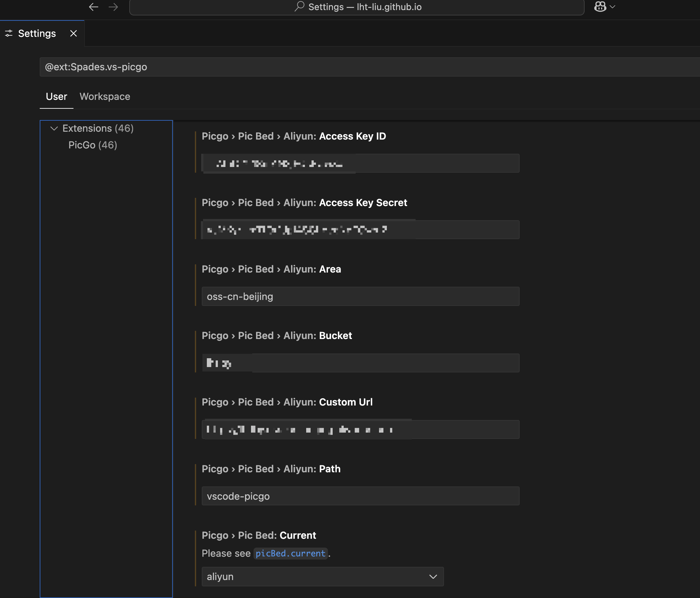Switch to the User settings tab
The image size is (700, 598).
click(56, 97)
